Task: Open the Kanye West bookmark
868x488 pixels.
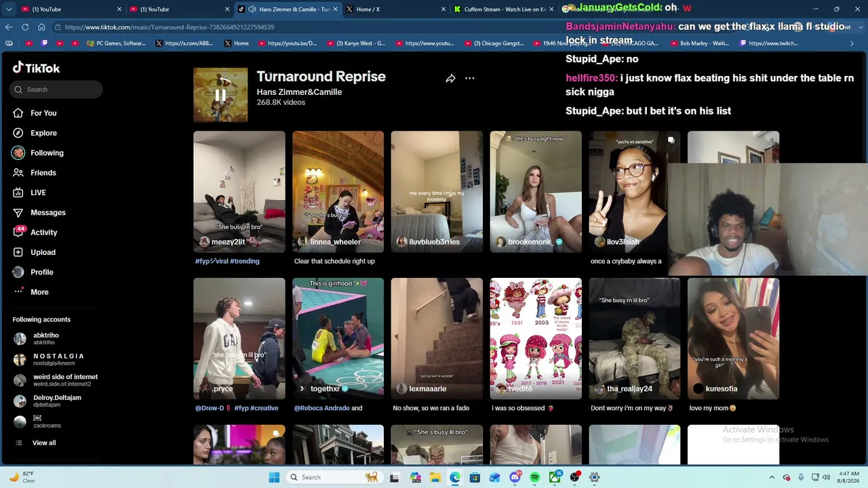Action: pos(355,43)
